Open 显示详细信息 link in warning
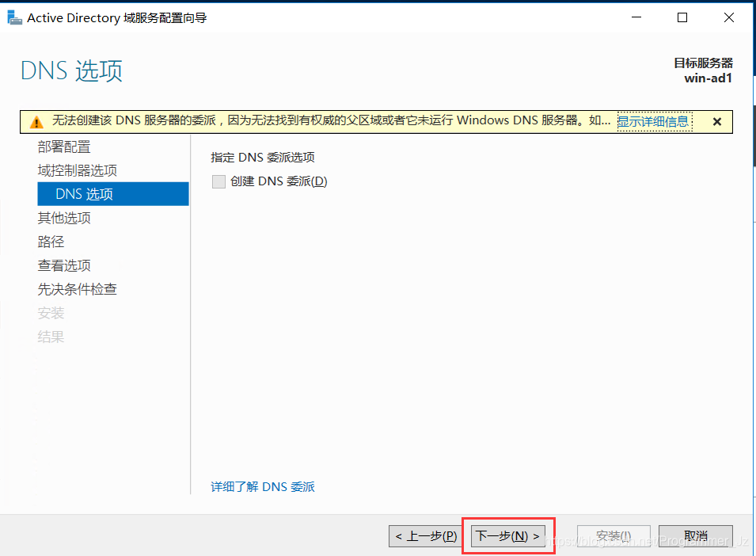 (654, 121)
